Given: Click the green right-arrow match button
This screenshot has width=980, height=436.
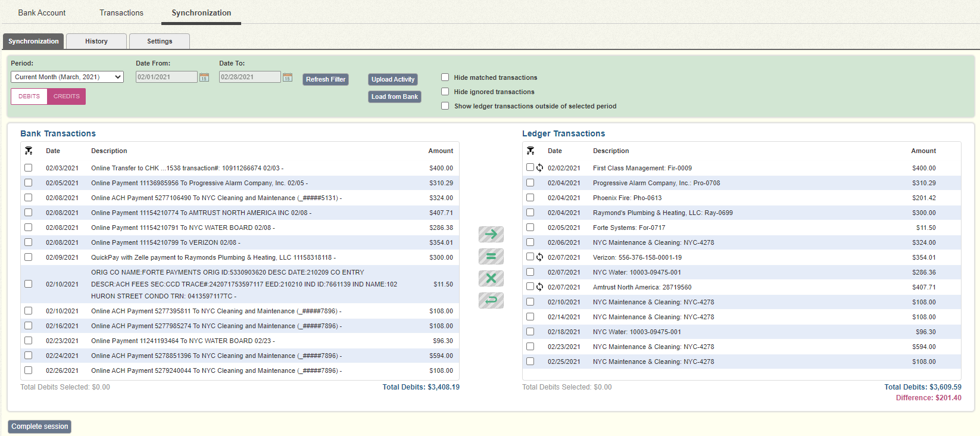Looking at the screenshot, I should [491, 235].
